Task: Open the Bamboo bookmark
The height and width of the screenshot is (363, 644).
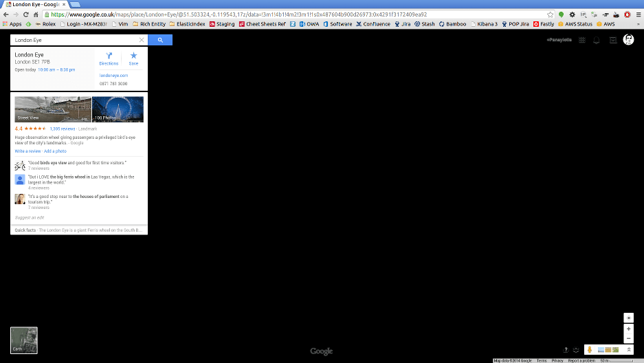Action: [x=452, y=24]
